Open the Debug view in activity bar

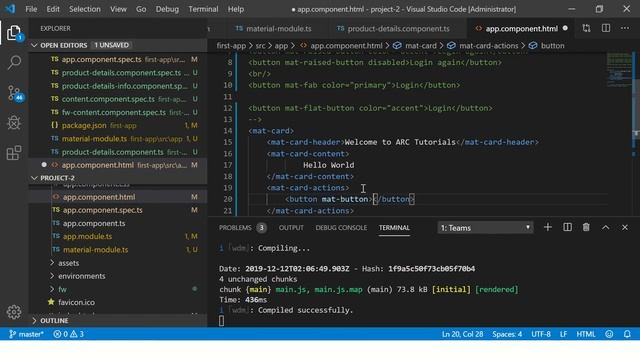[14, 123]
